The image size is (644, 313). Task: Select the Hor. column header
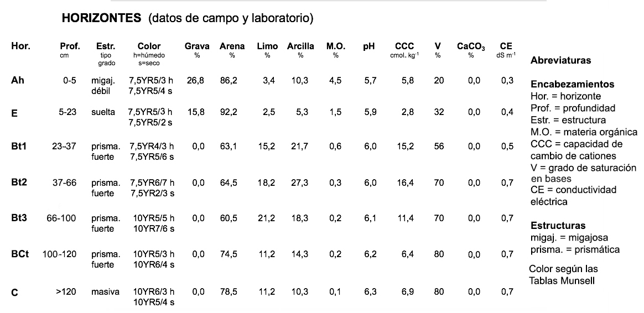pyautogui.click(x=20, y=46)
